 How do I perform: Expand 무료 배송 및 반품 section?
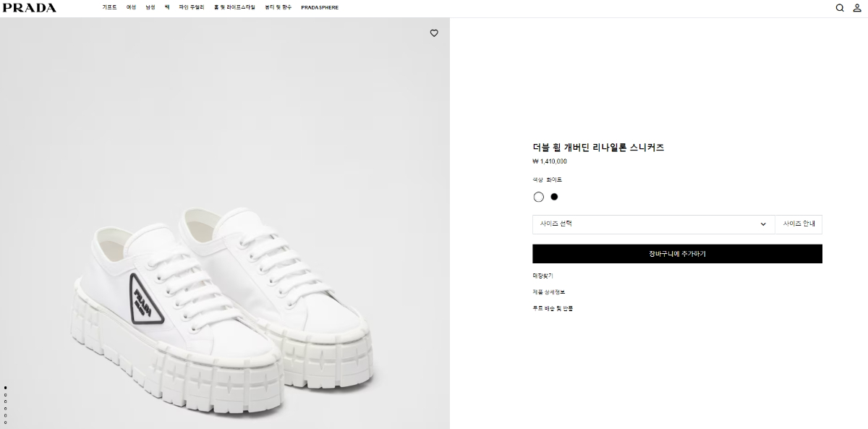pyautogui.click(x=553, y=308)
